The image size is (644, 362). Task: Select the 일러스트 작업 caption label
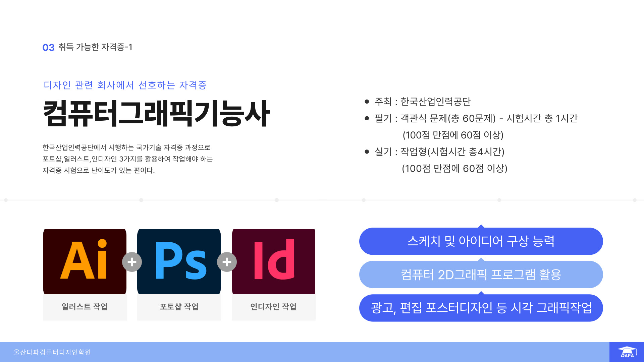click(85, 307)
